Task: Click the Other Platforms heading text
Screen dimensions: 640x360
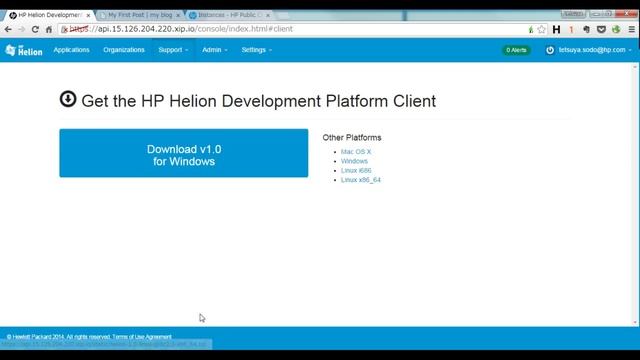Action: 352,138
